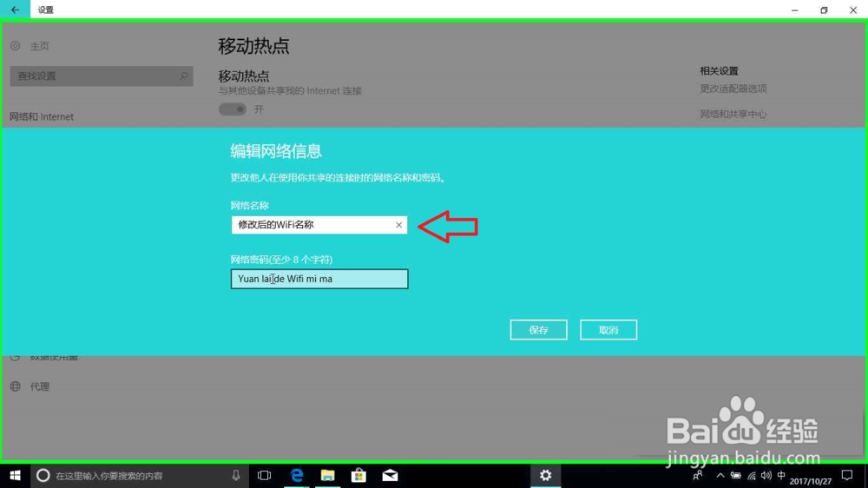Go to 主页 in the sidebar

tap(40, 46)
